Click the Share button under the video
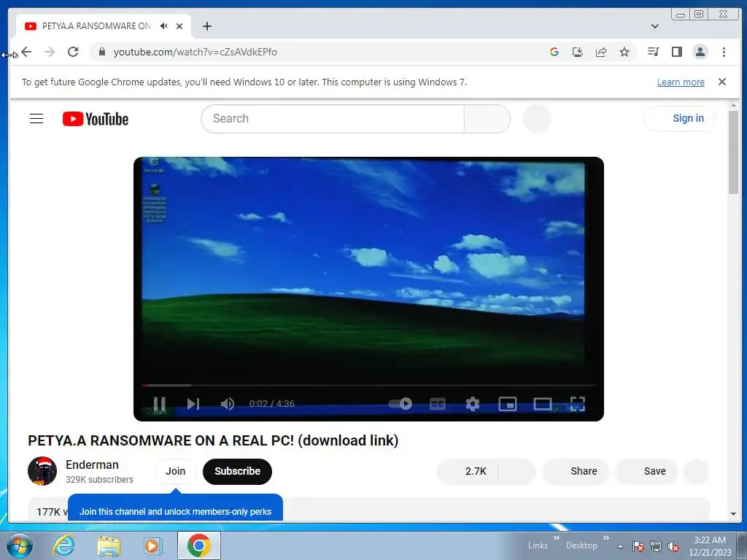 click(576, 472)
